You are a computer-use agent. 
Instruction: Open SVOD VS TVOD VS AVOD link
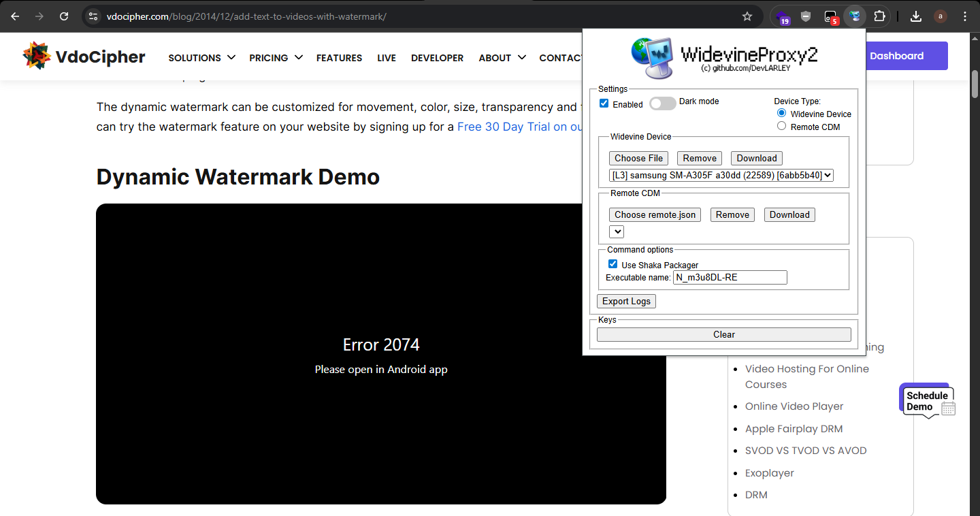806,451
